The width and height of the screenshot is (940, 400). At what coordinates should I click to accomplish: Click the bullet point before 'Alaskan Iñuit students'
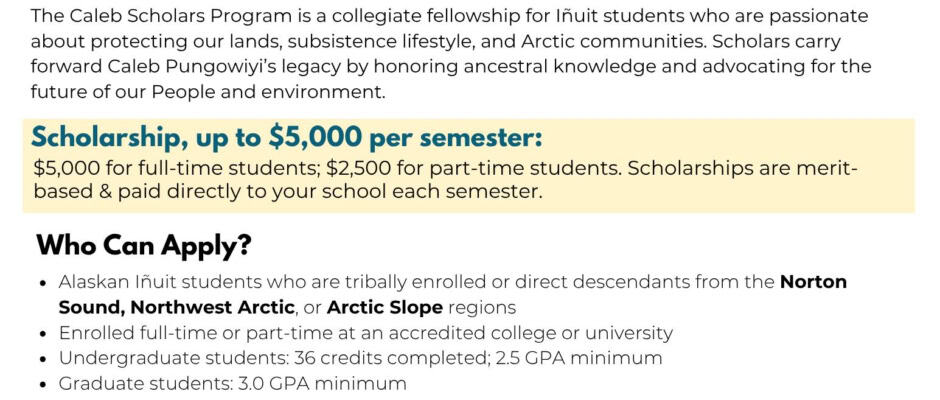click(43, 282)
